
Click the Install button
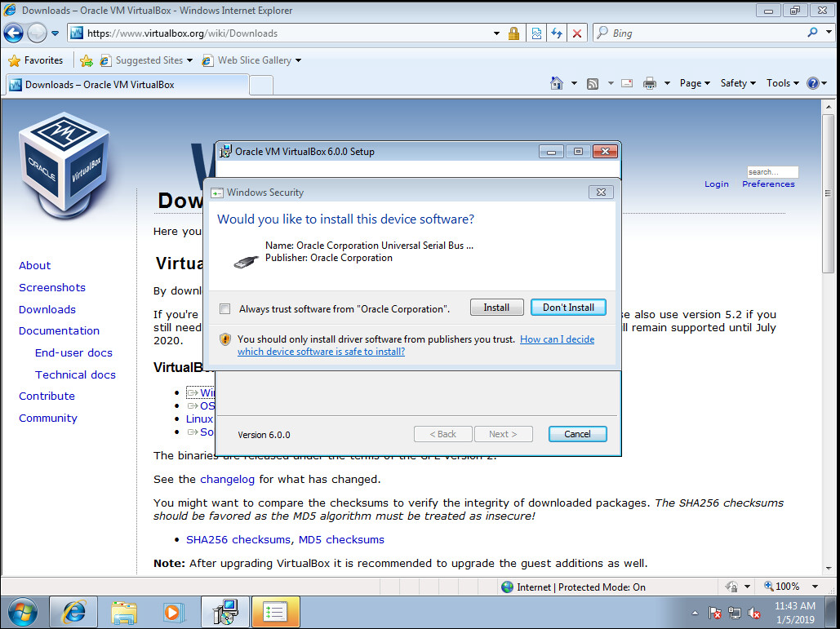click(x=496, y=308)
